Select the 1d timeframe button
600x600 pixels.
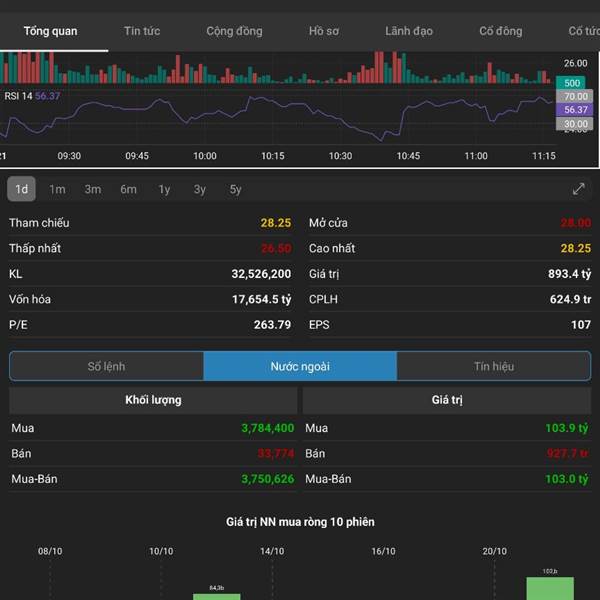point(21,189)
